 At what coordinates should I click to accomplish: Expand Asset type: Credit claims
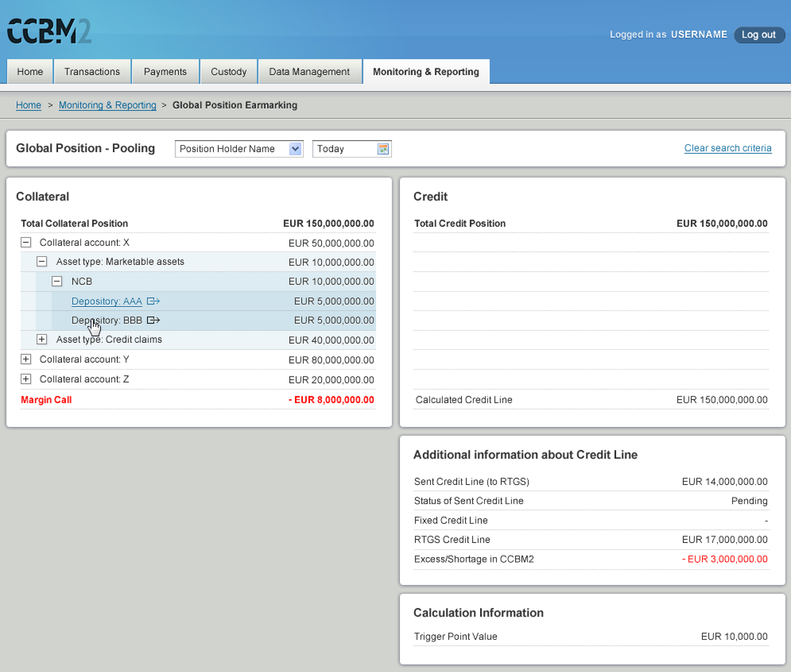click(x=42, y=339)
